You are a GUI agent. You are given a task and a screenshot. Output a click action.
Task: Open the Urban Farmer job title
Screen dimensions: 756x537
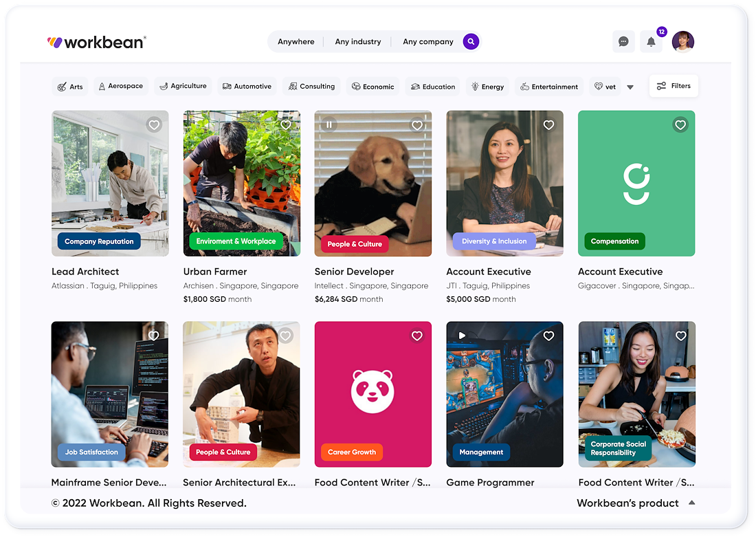(x=215, y=272)
